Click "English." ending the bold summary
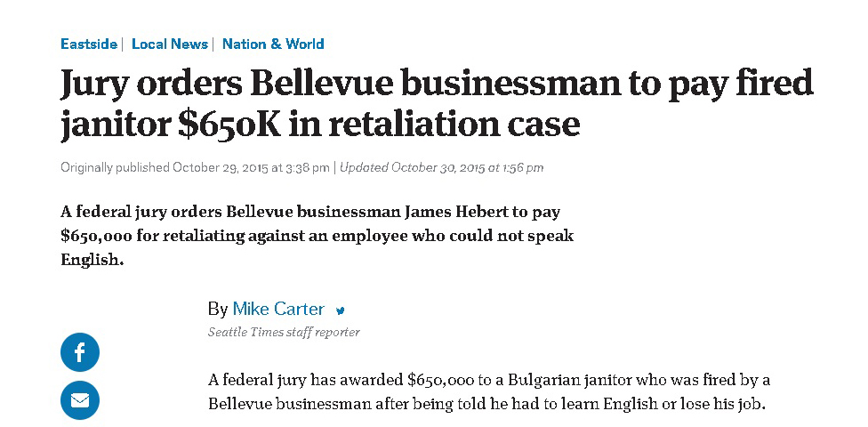This screenshot has width=868, height=427. pyautogui.click(x=92, y=261)
